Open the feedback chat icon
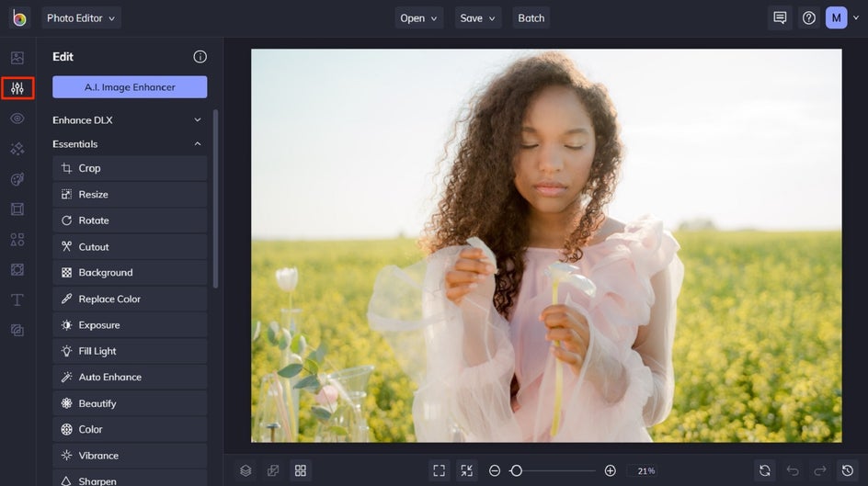868x486 pixels. [780, 17]
